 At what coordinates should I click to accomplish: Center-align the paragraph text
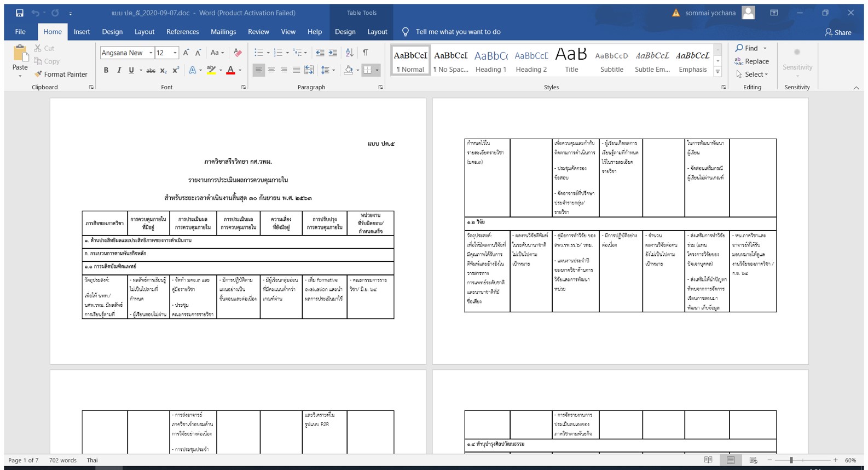pos(271,70)
